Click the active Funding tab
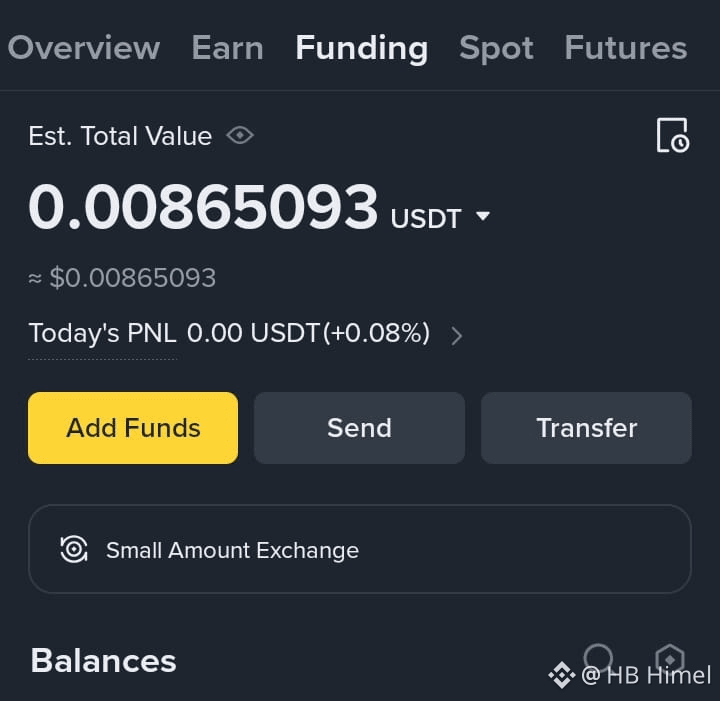 (362, 49)
